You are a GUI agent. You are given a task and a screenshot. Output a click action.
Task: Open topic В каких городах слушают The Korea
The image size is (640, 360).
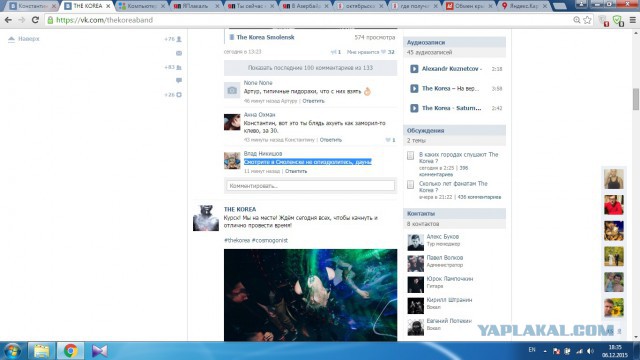[458, 158]
